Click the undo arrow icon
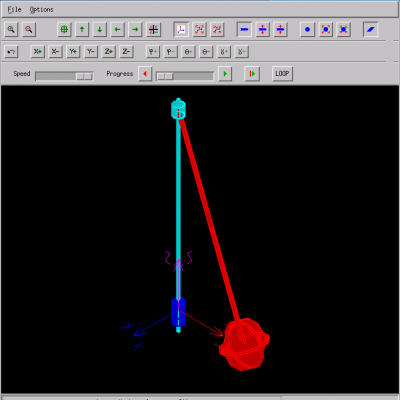Viewport: 400px width, 400px height. (11, 52)
